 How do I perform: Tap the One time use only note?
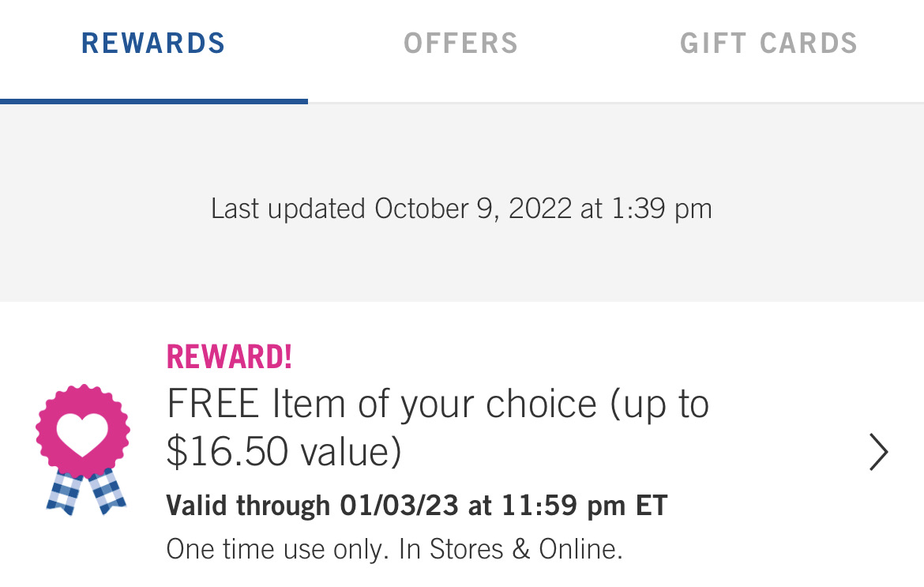click(277, 549)
